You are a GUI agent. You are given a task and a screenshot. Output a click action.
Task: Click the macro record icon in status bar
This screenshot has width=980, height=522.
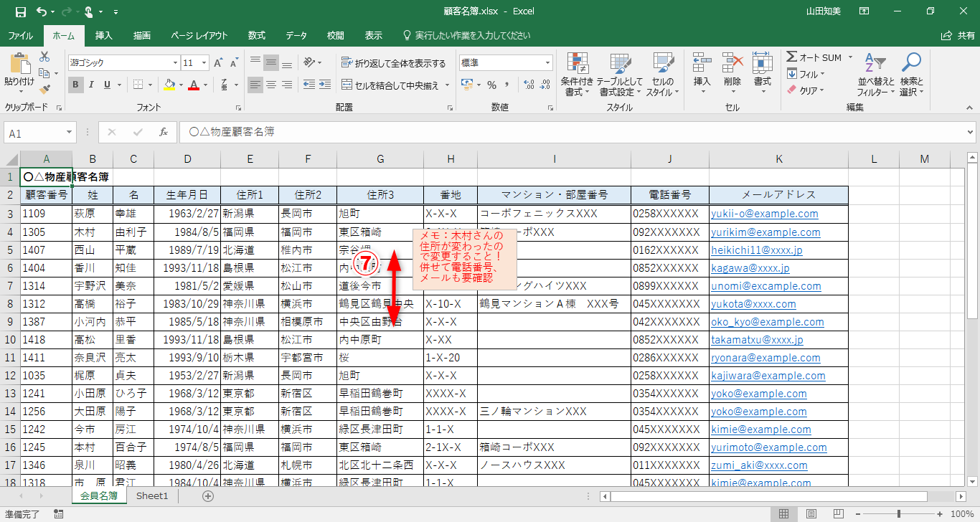coord(59,514)
